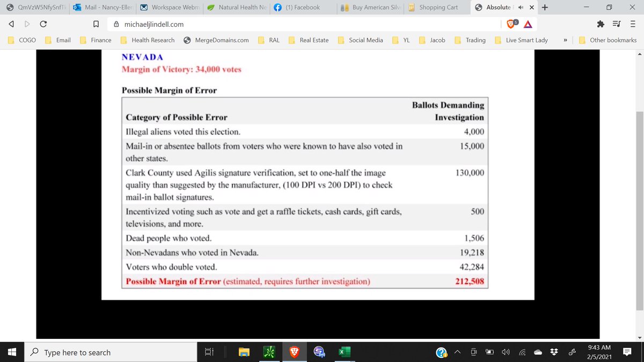644x362 pixels.
Task: Close the Absolute tab
Action: [531, 8]
